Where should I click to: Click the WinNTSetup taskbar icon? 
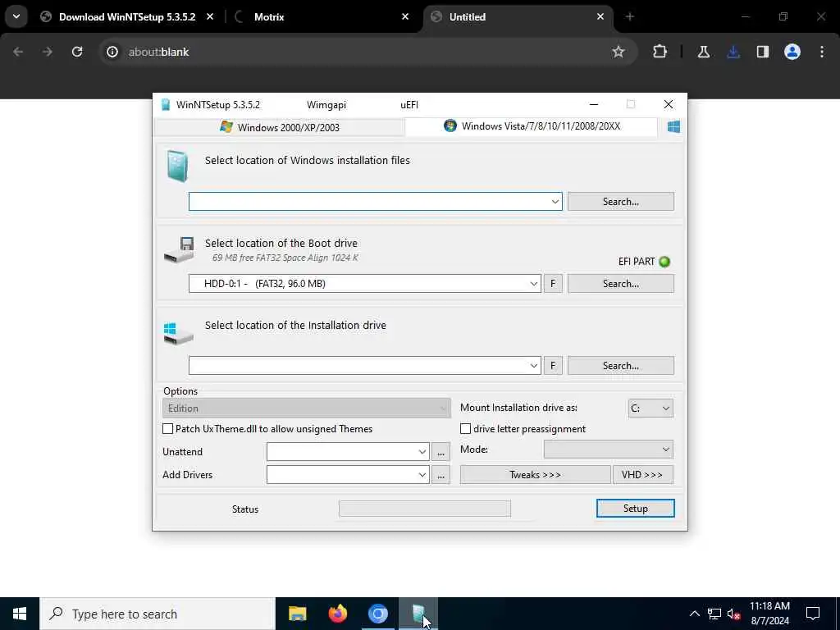pos(418,614)
